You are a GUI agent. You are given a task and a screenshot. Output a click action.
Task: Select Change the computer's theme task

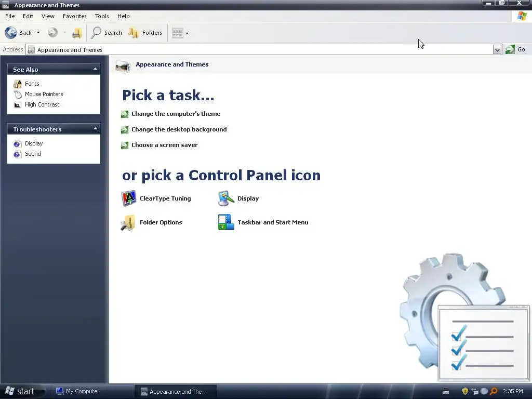tap(176, 114)
